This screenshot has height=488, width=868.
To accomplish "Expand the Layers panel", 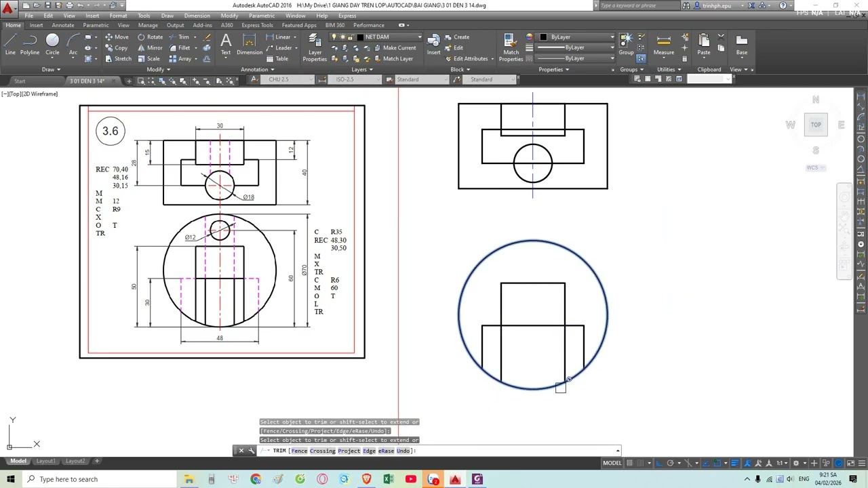I will [361, 69].
